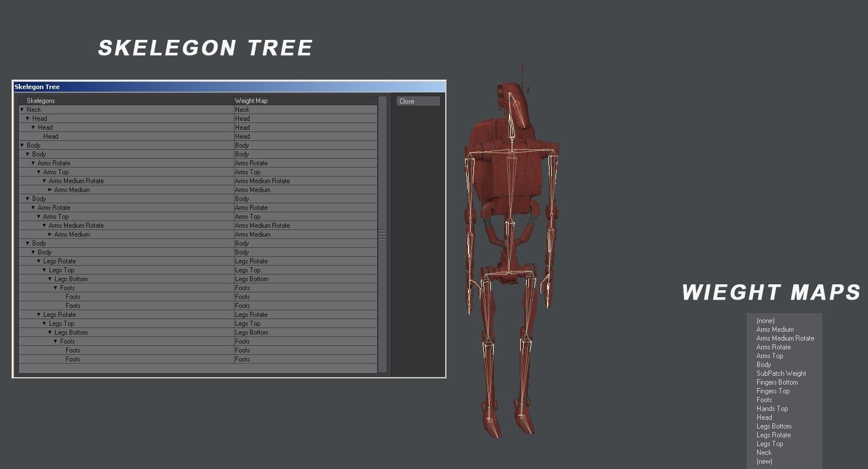Create a weight map via (new) entry
The width and height of the screenshot is (868, 469).
pos(764,461)
